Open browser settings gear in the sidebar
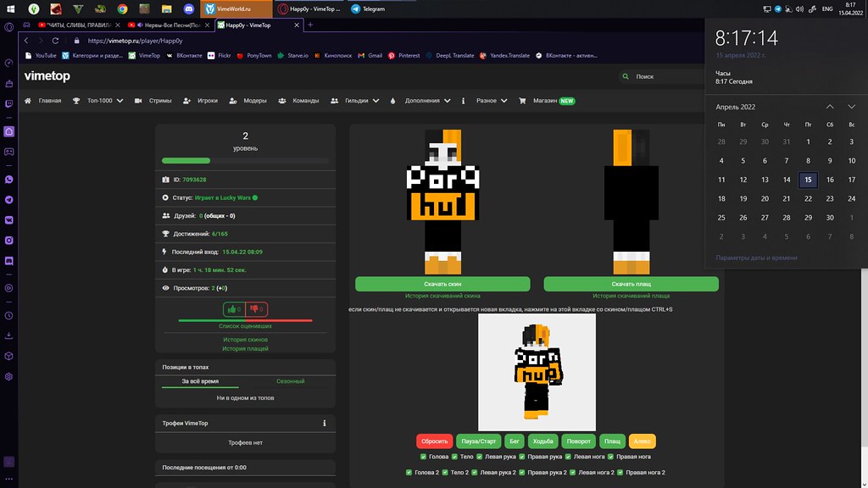 9,376
